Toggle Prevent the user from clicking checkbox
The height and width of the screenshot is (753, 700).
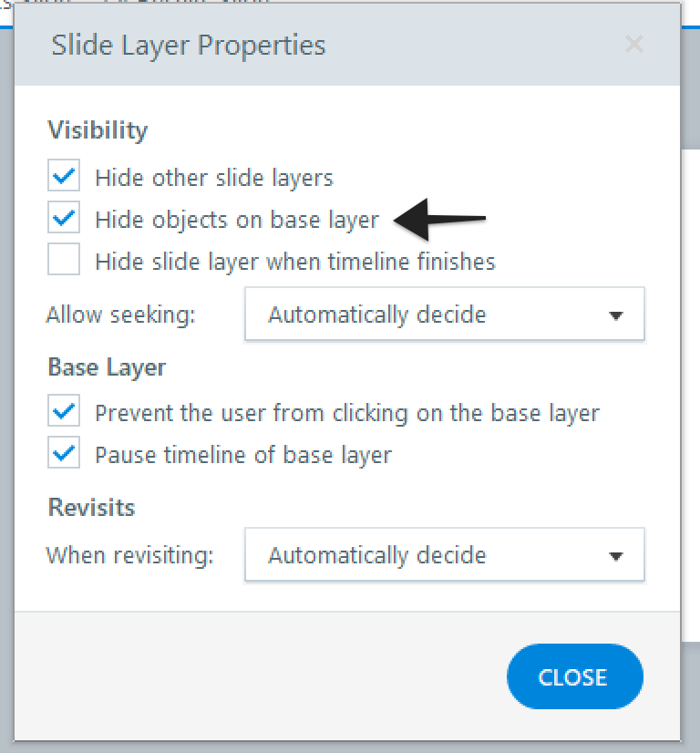coord(64,412)
